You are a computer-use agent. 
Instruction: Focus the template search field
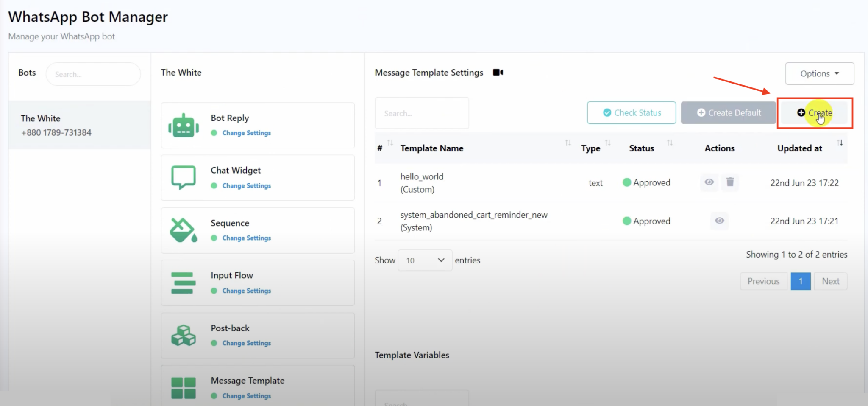pos(422,113)
